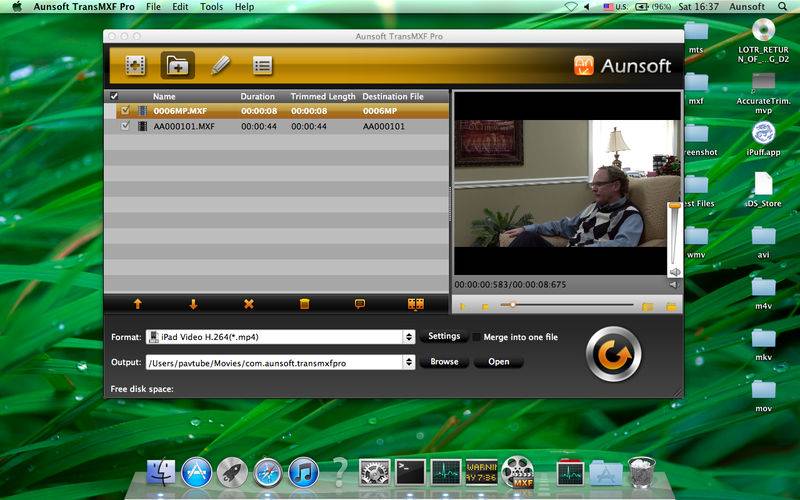800x500 pixels.
Task: Expand the Output path dropdown arrows
Action: pos(409,362)
